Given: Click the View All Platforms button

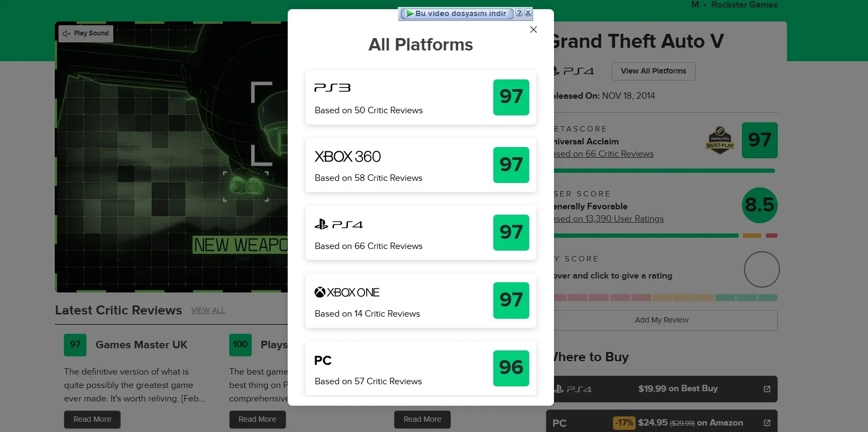Looking at the screenshot, I should tap(653, 71).
